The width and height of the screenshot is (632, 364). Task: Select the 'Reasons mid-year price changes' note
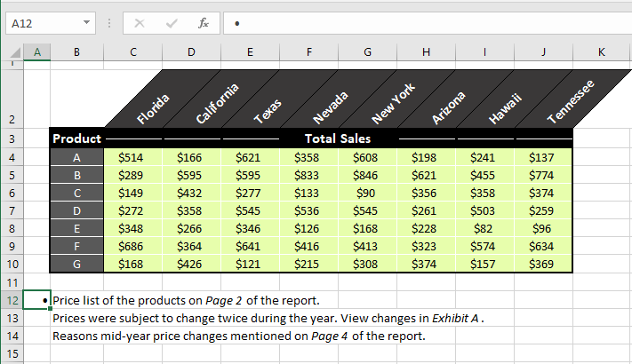point(238,336)
